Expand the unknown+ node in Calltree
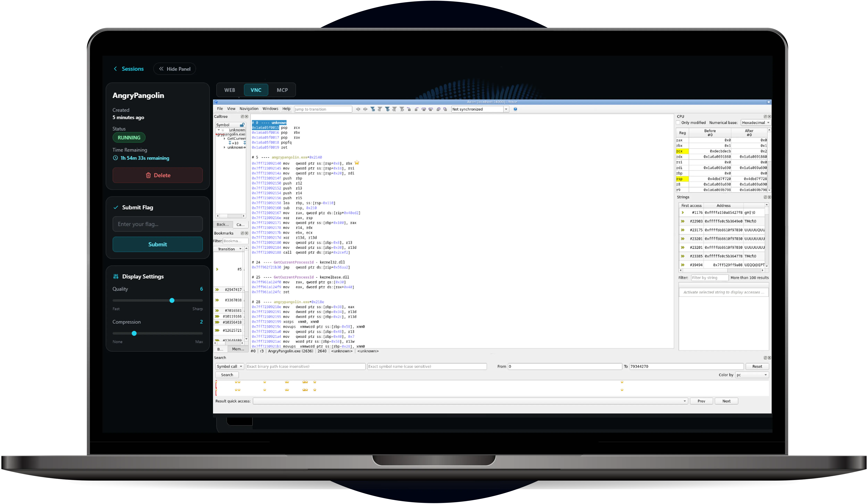868x504 pixels. click(224, 147)
